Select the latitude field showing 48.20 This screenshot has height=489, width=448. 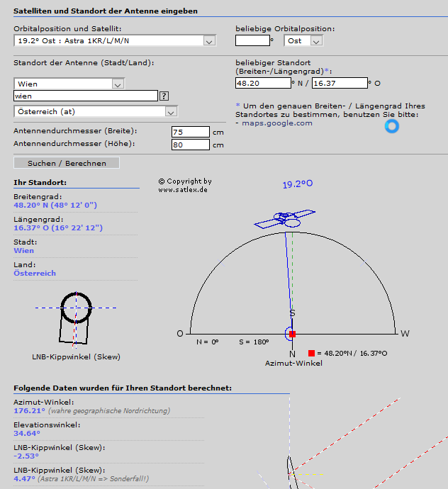click(262, 83)
